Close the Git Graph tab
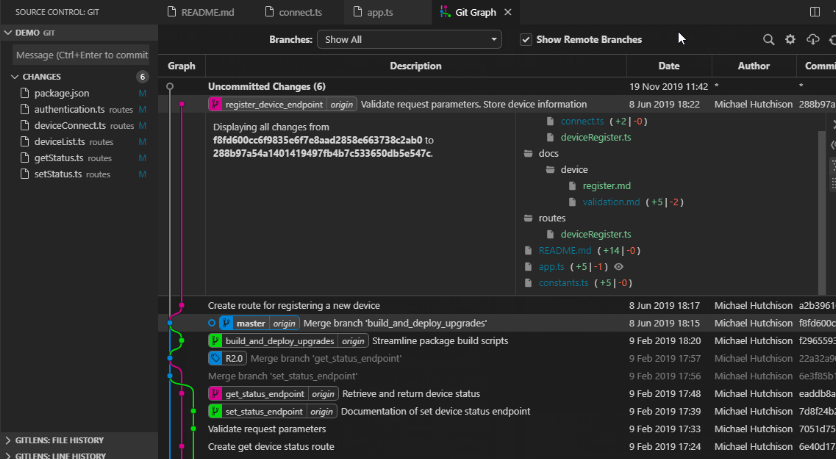836x459 pixels. pyautogui.click(x=508, y=12)
